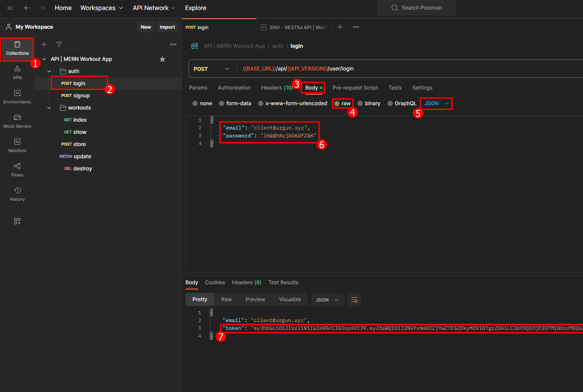The image size is (583, 392).
Task: Open a new request tab with plus
Action: tap(340, 27)
